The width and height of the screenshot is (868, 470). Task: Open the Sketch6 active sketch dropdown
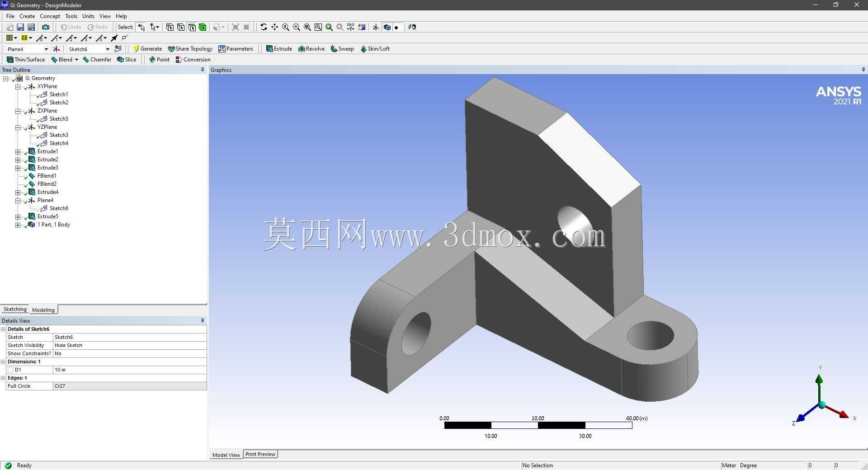[x=108, y=49]
